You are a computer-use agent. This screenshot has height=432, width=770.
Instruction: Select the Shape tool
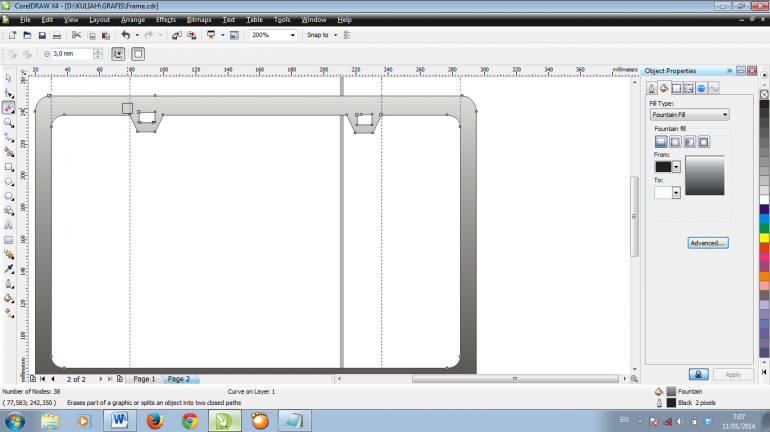8,93
